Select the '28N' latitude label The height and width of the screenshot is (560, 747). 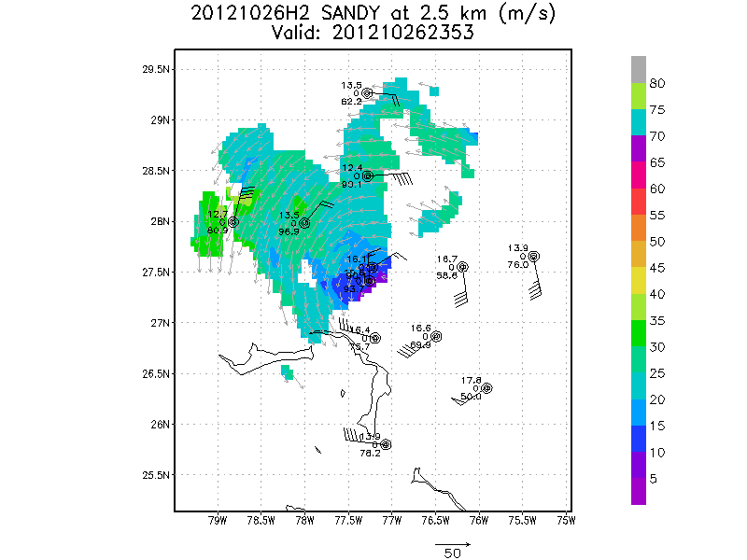(160, 221)
